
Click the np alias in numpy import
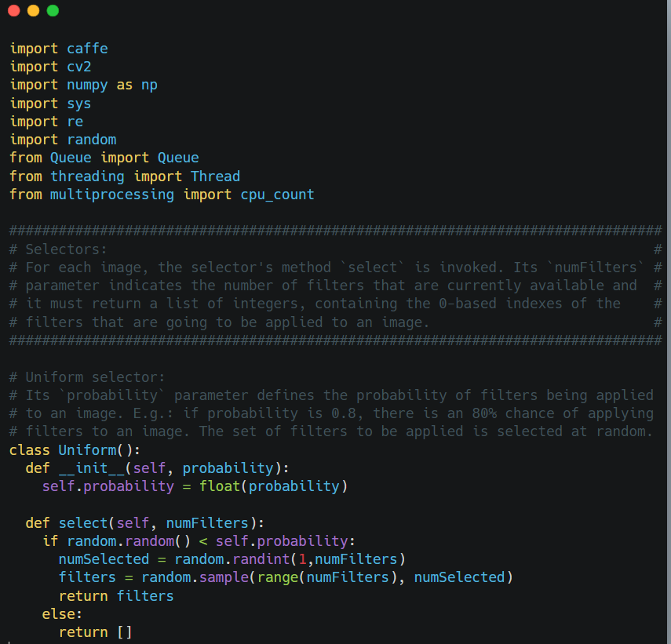point(149,85)
